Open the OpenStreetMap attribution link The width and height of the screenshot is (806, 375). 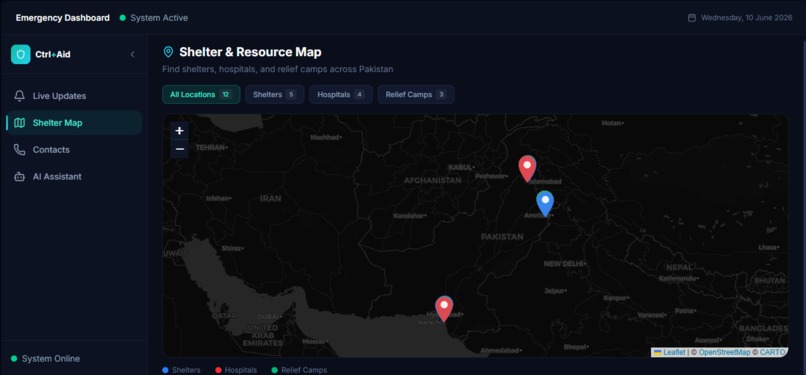point(724,352)
